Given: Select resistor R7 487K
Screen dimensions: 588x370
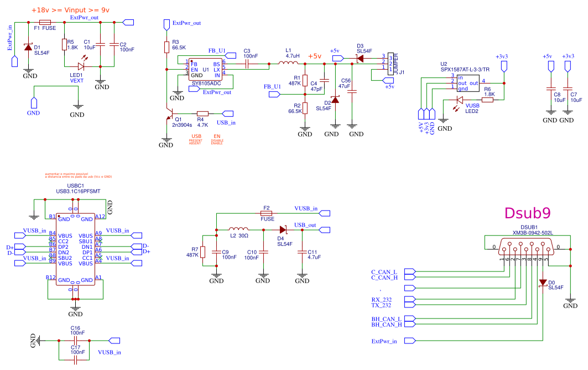Looking at the screenshot, I should [203, 252].
